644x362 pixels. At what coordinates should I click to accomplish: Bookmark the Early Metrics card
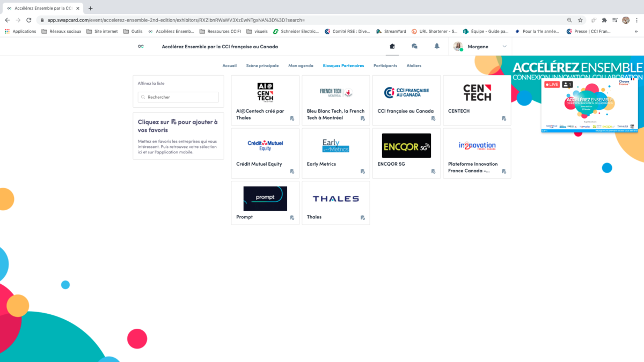[363, 172]
